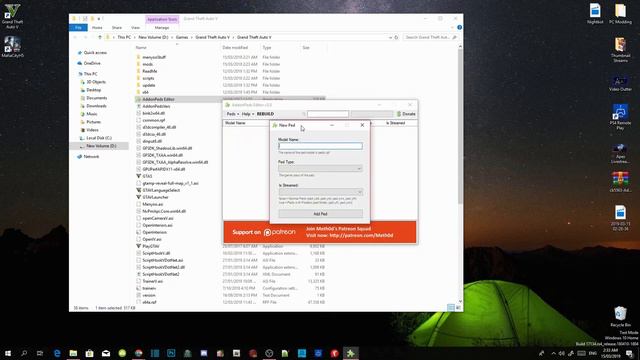Switch to details view icon in status bar
The height and width of the screenshot is (360, 640).
pos(451,307)
